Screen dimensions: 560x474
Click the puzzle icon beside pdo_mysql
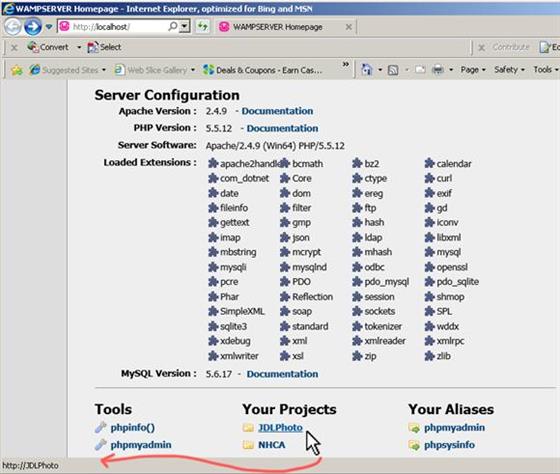[357, 281]
